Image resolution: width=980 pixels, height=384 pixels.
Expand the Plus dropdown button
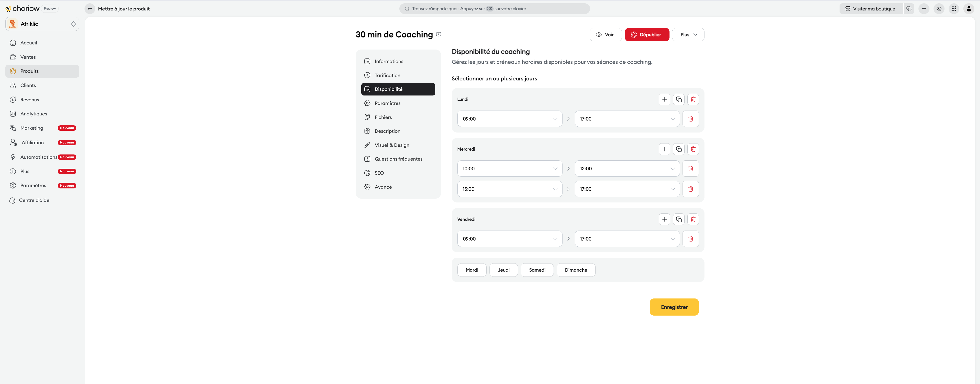pyautogui.click(x=688, y=35)
